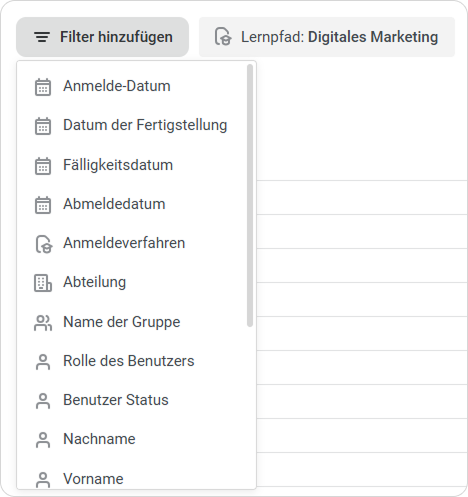
Task: Click the filter lines icon beside Filter hinzufügen
Action: click(42, 37)
